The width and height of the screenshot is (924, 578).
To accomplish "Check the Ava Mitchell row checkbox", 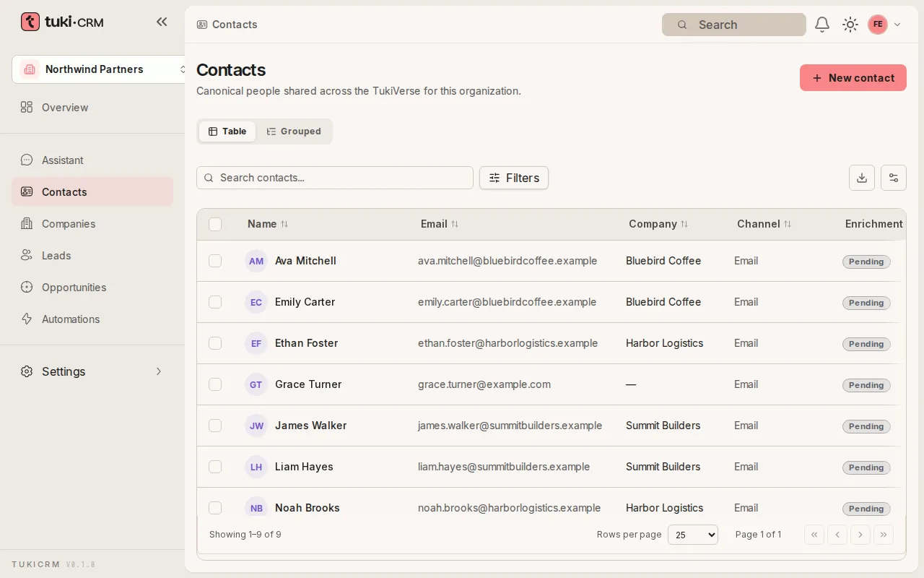I will [x=215, y=261].
